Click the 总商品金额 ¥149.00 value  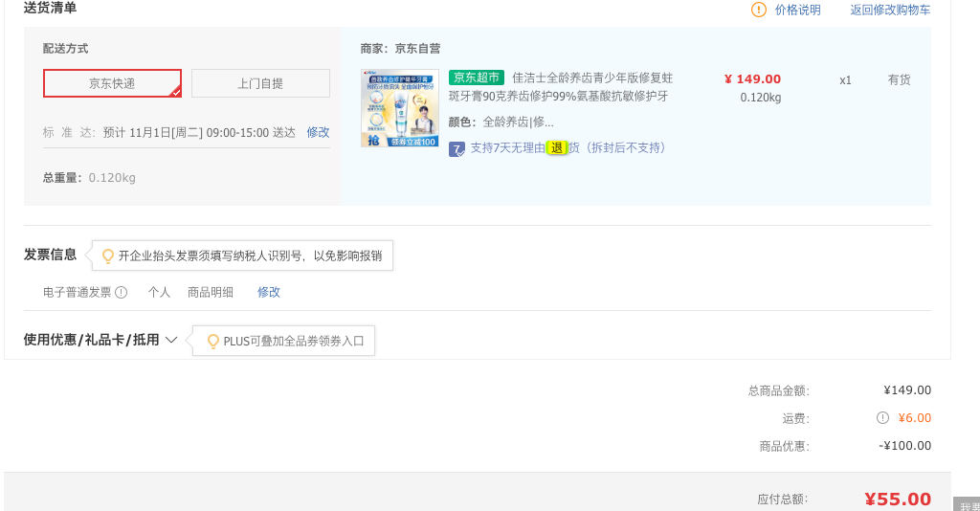907,390
